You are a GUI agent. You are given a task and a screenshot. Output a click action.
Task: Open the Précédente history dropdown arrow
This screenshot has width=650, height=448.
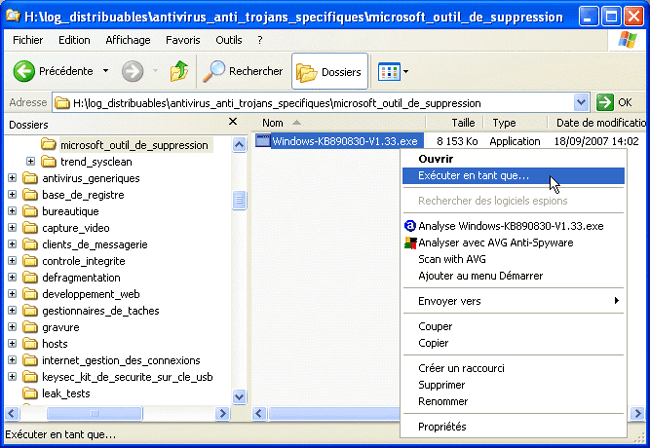pos(106,71)
